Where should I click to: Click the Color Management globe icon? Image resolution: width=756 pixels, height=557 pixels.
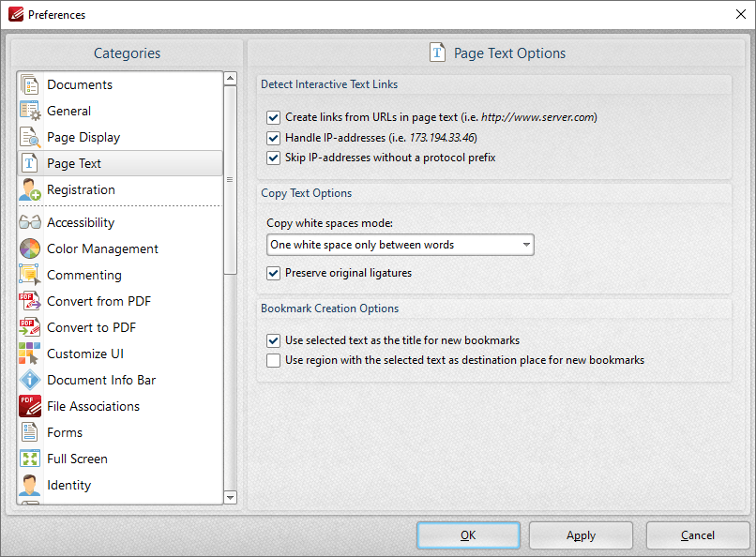tap(33, 248)
